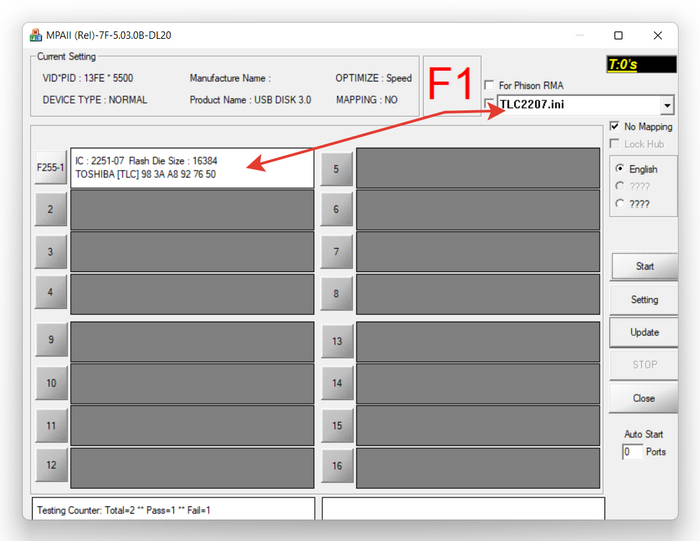Click the DEVICE TYPE : NORMAL text
This screenshot has height=541, width=700.
[x=95, y=100]
